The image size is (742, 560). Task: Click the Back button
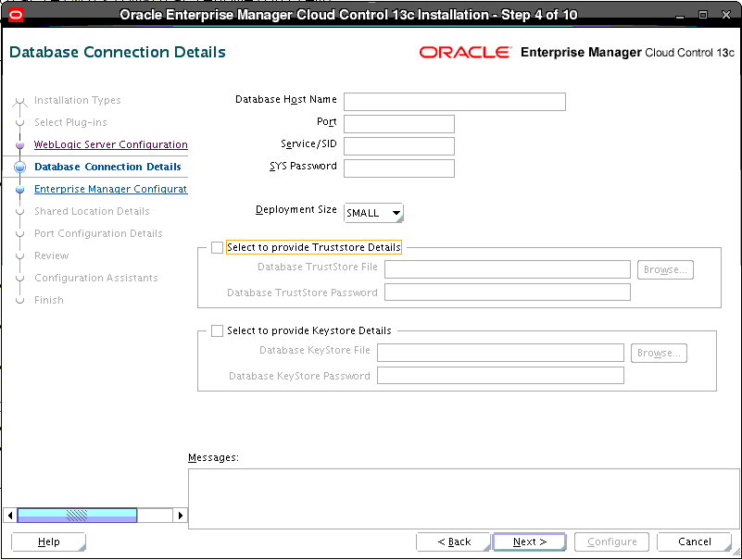(x=453, y=542)
